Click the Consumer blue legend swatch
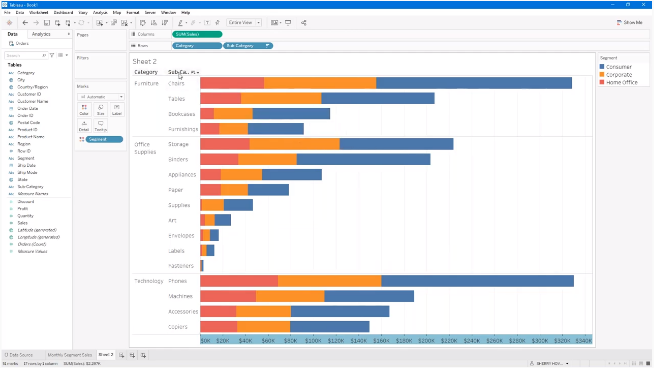 pyautogui.click(x=602, y=67)
